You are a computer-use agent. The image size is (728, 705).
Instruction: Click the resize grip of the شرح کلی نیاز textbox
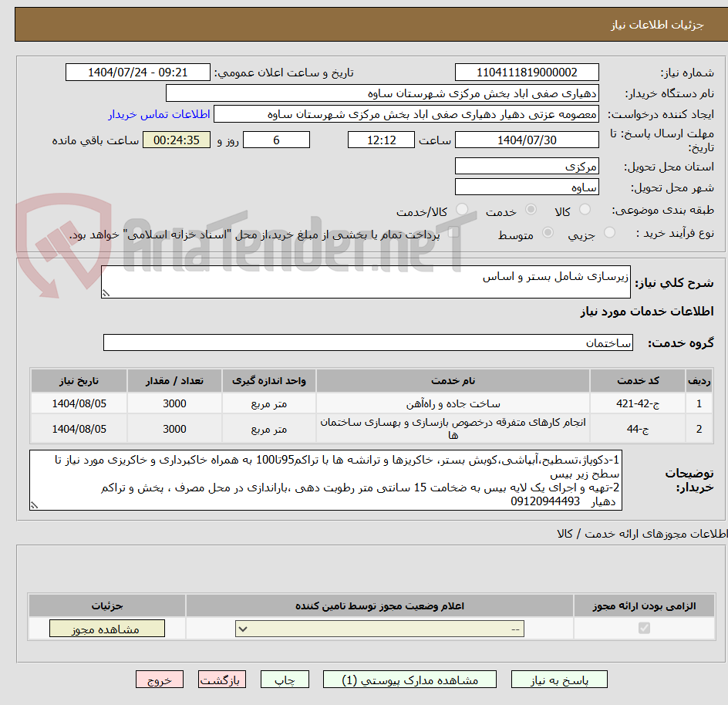click(106, 294)
